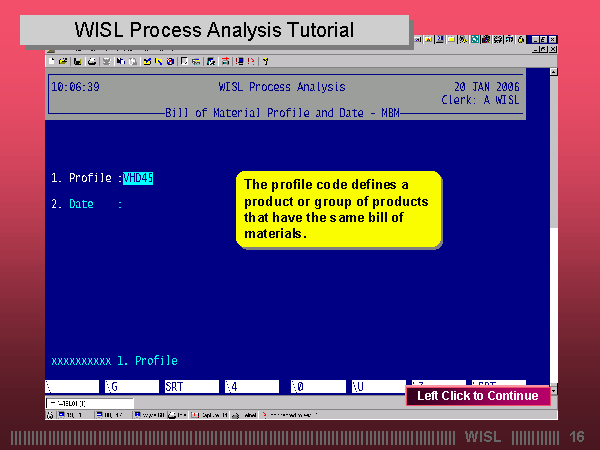Click the clock reading 10:06:39

(75, 87)
